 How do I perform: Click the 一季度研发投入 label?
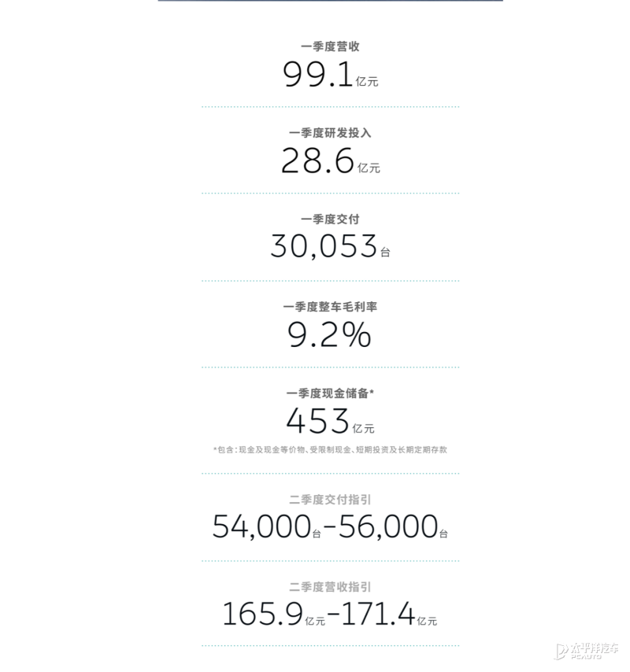click(x=330, y=133)
